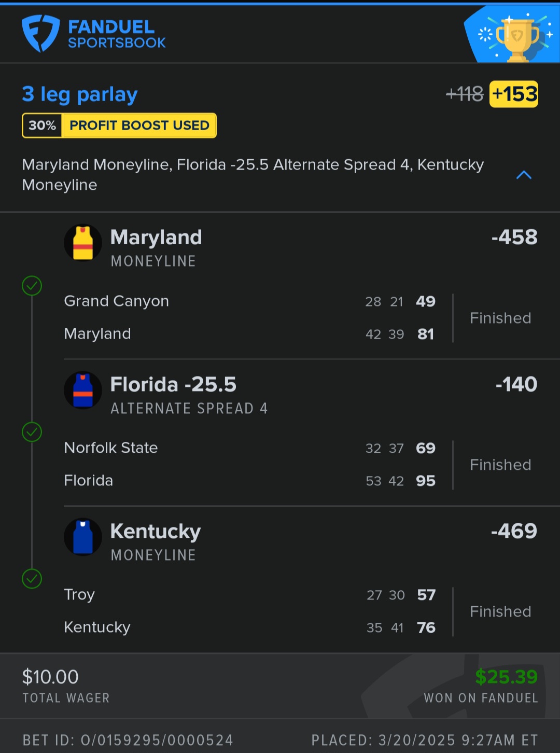This screenshot has height=753, width=560.
Task: Open the Maryland Moneyline leg title
Action: [156, 238]
